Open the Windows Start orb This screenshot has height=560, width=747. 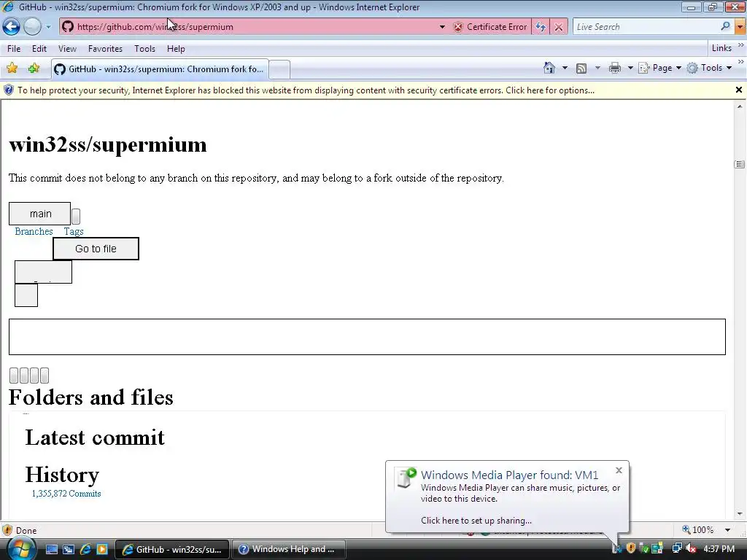[20, 548]
